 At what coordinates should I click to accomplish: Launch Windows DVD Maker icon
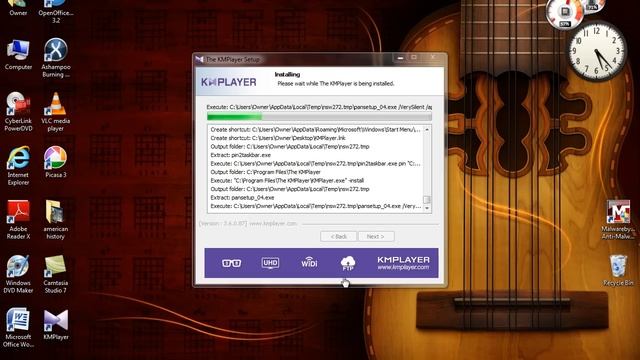pos(18,274)
